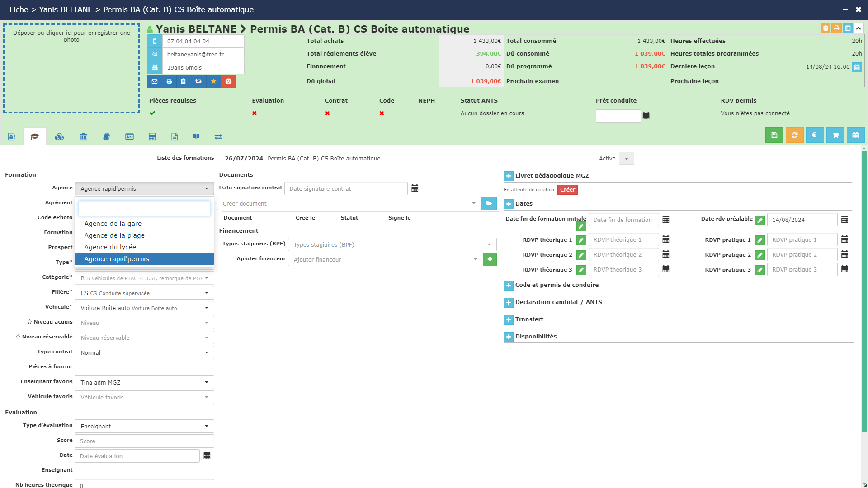Open the Enseignant favoris dropdown

click(x=144, y=382)
